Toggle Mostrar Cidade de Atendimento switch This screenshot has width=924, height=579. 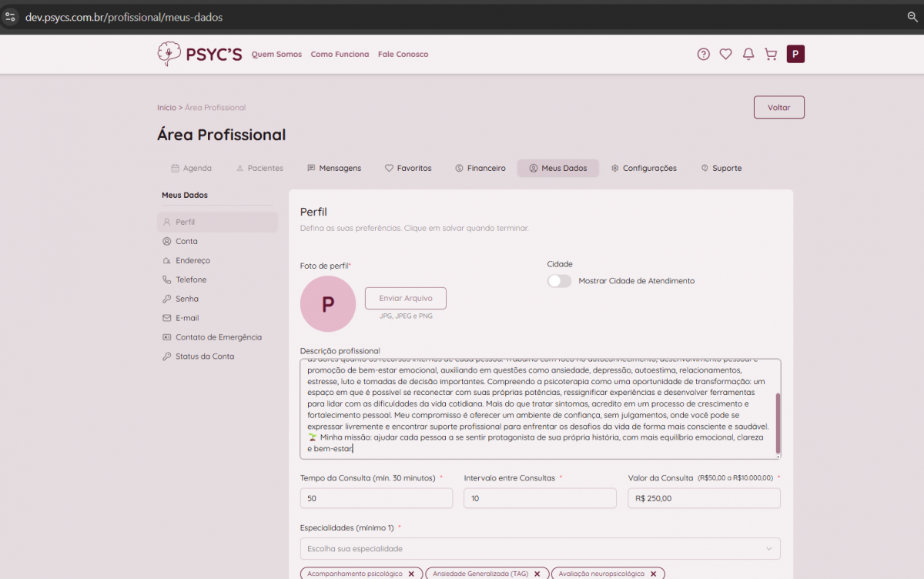pos(560,281)
